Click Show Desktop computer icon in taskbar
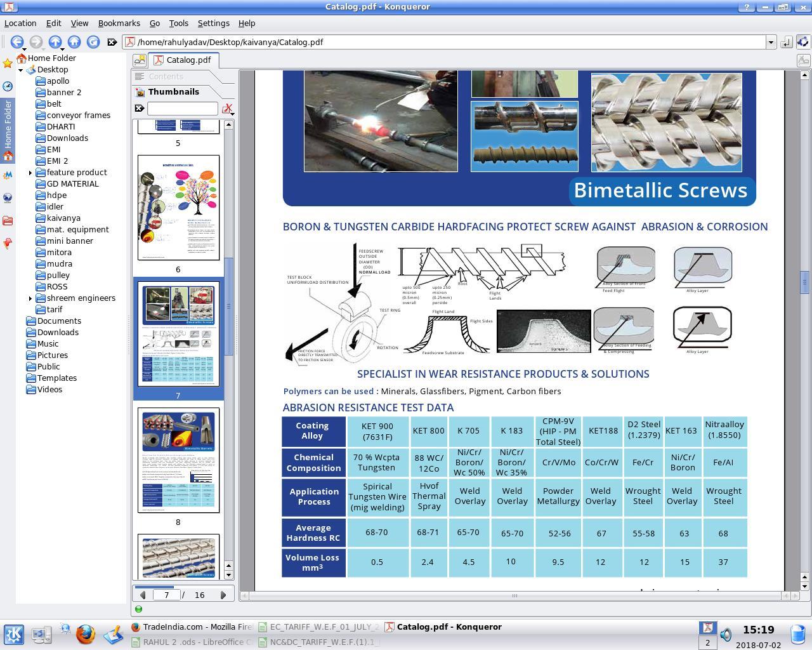The width and height of the screenshot is (812, 650). (x=42, y=633)
